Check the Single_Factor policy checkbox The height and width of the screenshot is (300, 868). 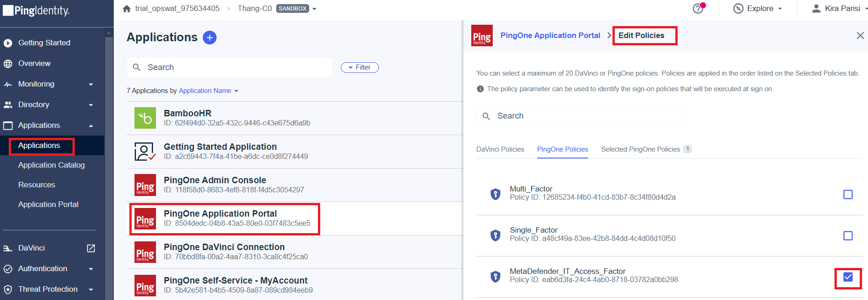[x=848, y=236]
